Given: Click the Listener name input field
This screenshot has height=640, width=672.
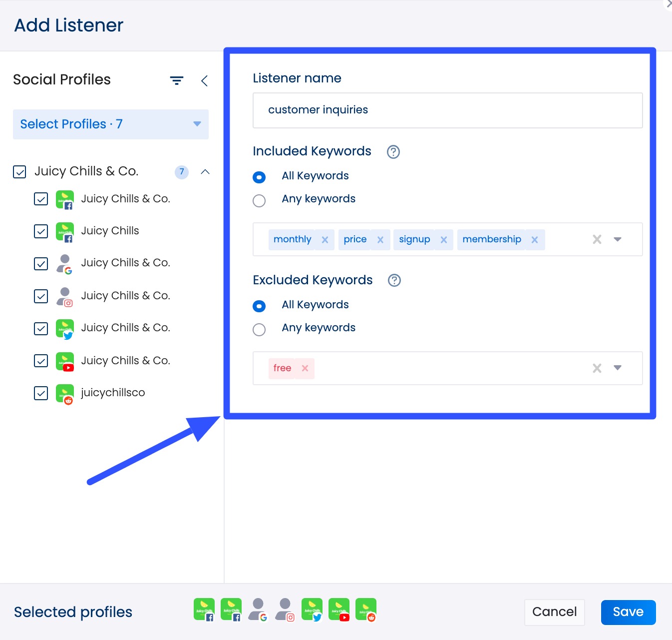Looking at the screenshot, I should point(447,110).
